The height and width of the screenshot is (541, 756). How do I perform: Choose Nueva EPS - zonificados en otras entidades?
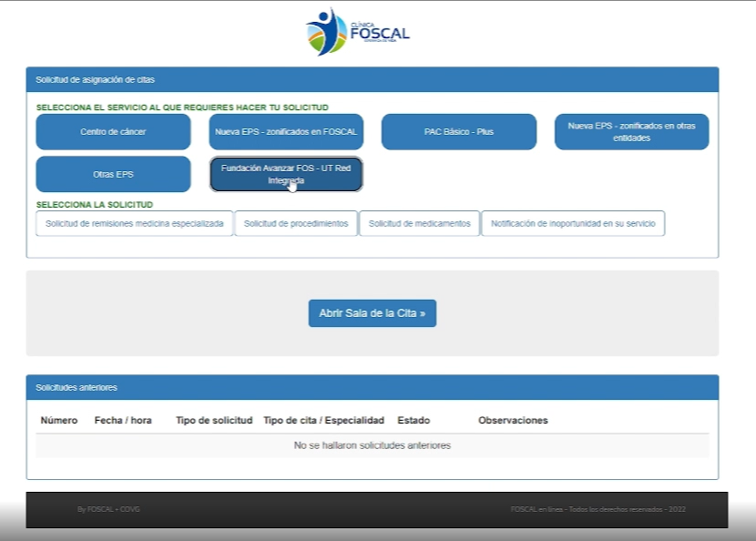click(x=631, y=132)
